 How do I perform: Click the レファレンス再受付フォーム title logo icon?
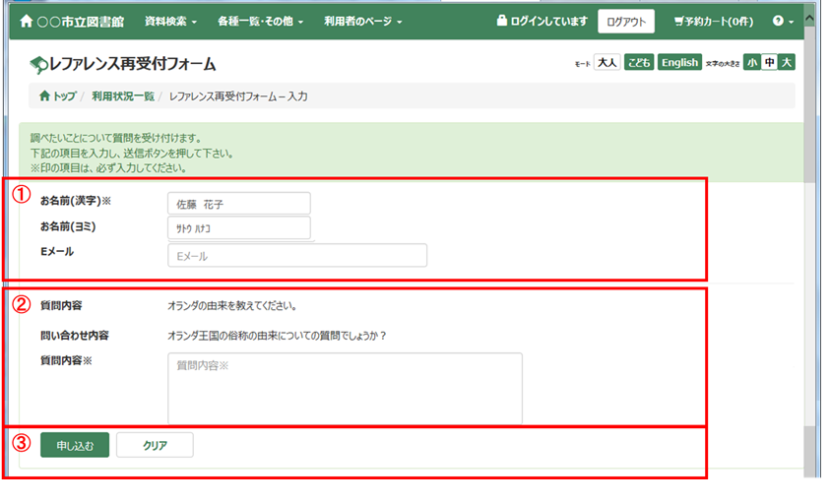pyautogui.click(x=39, y=65)
